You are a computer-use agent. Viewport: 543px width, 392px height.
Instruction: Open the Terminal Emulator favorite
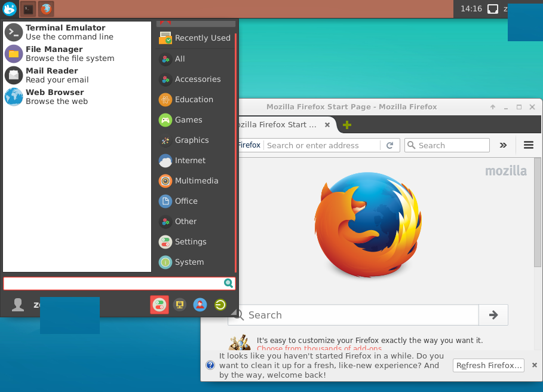(77, 32)
